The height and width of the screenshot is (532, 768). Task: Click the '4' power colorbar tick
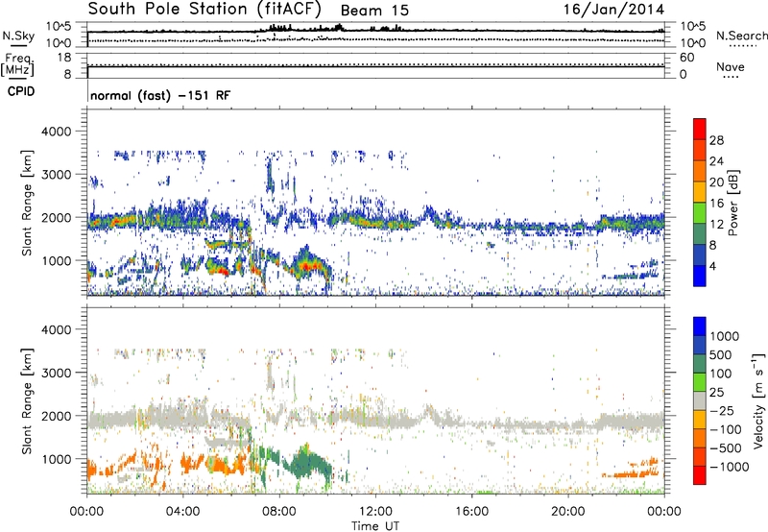[713, 266]
